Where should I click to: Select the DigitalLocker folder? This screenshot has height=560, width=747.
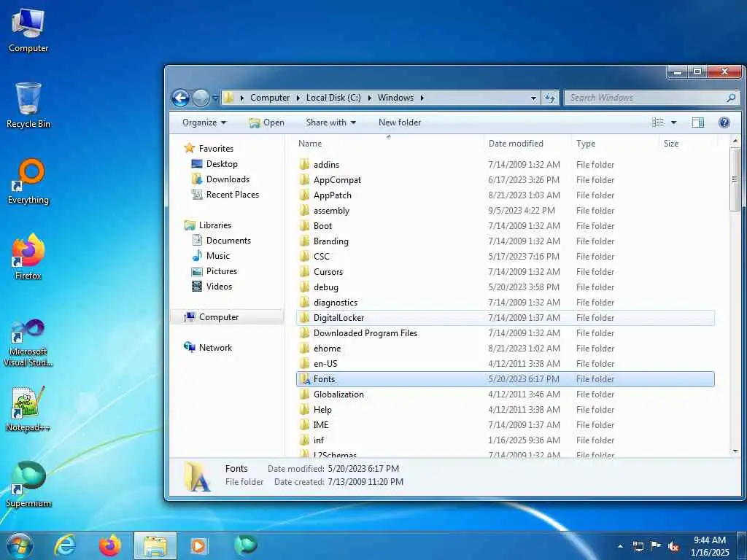coord(506,318)
